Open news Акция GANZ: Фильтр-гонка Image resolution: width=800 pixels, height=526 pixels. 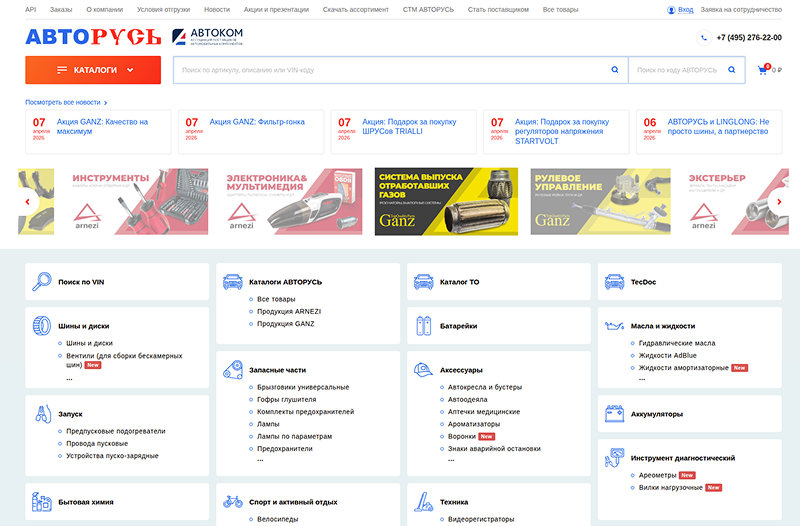click(257, 122)
